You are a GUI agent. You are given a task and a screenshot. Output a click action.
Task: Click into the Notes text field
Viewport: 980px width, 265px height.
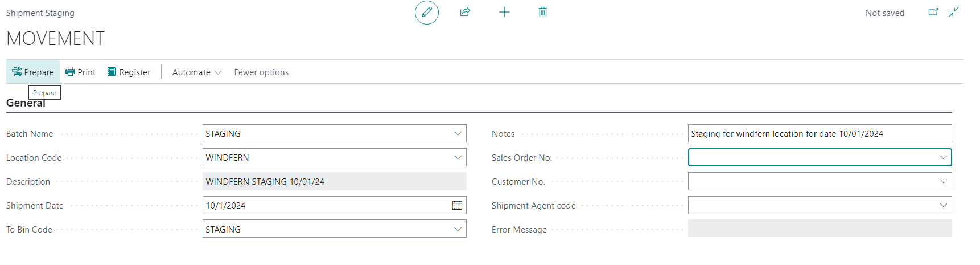(x=820, y=133)
